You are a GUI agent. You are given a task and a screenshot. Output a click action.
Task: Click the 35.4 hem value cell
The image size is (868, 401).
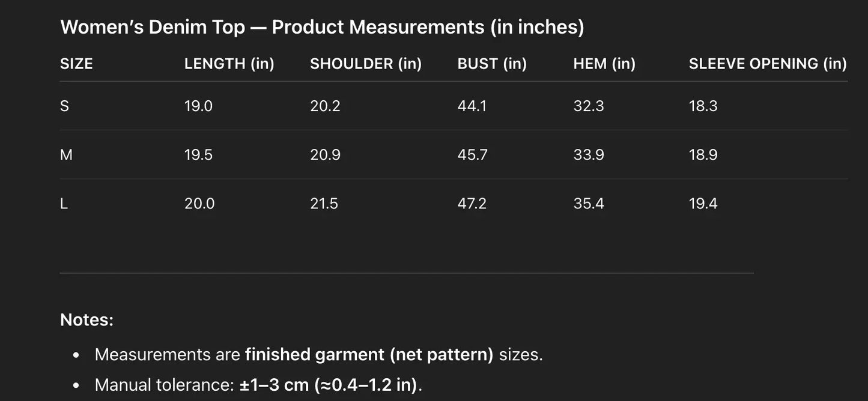[x=589, y=204]
